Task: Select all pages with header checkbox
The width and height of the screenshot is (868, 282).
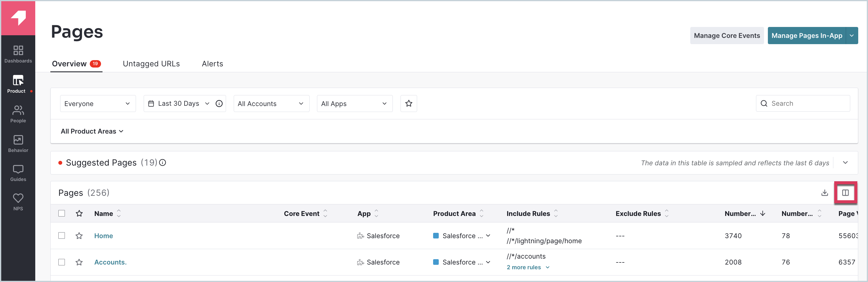Action: coord(62,213)
